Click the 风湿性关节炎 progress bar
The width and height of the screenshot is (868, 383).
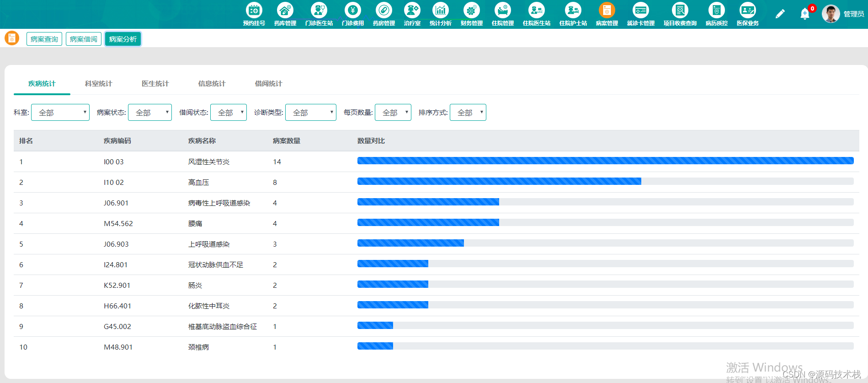coord(606,161)
